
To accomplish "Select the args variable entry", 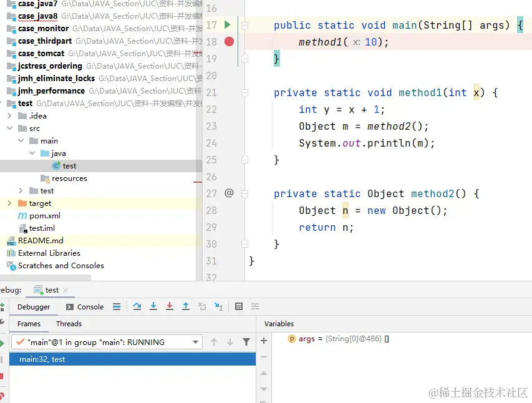I will [338, 339].
